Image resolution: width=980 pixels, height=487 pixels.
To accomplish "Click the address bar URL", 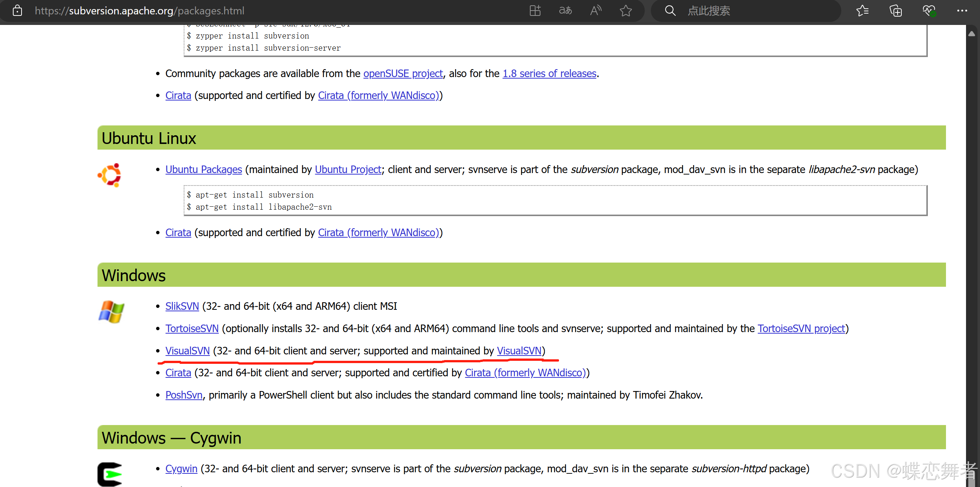I will tap(139, 11).
